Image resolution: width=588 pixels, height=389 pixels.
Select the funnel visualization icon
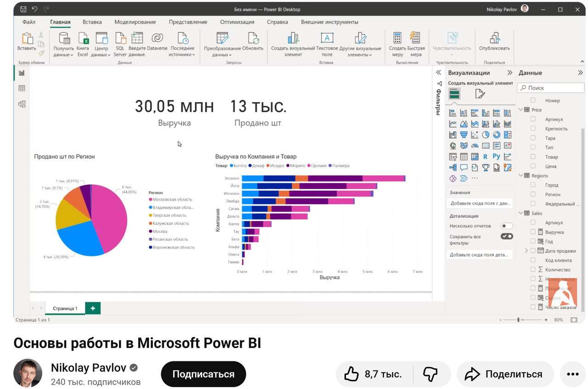point(464,135)
